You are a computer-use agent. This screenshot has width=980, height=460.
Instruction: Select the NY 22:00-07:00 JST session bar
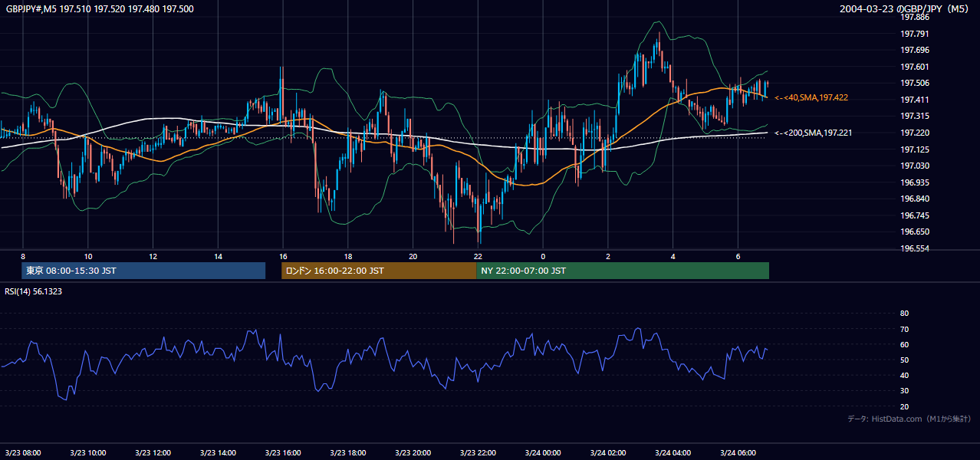(x=623, y=271)
